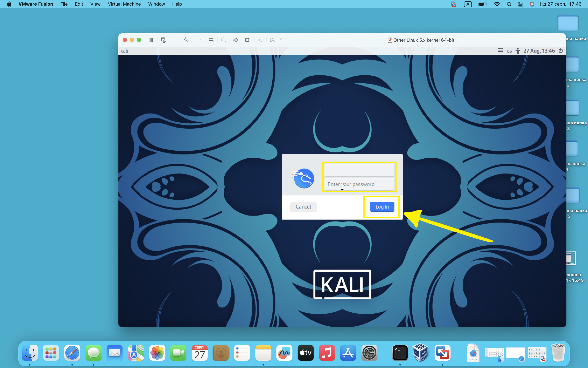Open Apple TV from the Dock

coord(306,353)
